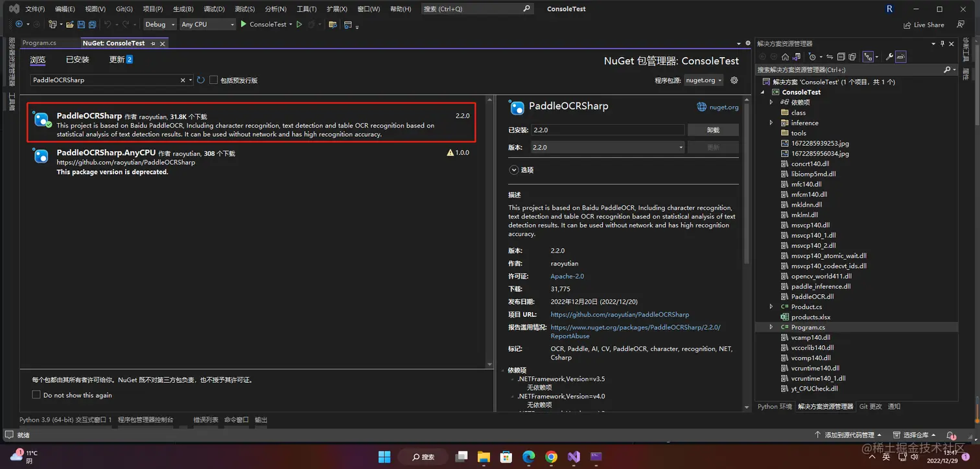Viewport: 980px width, 469px height.
Task: Open properties wrench icon in Solution Explorer
Action: (x=889, y=57)
